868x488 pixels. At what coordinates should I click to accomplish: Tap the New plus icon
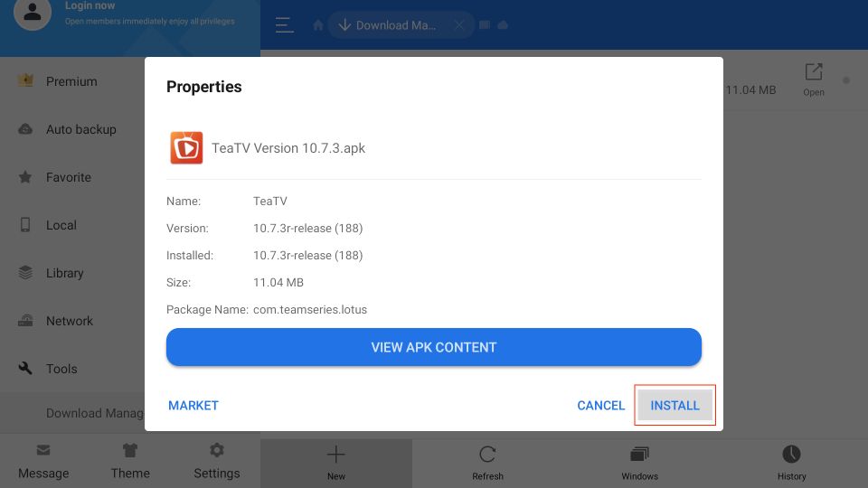click(336, 455)
